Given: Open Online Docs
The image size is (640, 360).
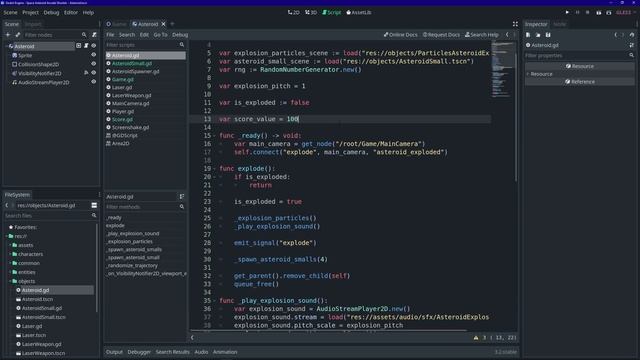Looking at the screenshot, I should pos(400,35).
